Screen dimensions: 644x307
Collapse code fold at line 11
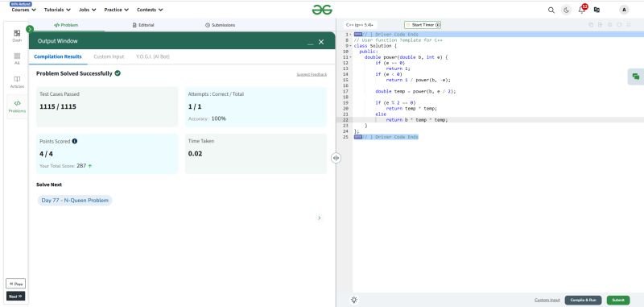pos(350,57)
